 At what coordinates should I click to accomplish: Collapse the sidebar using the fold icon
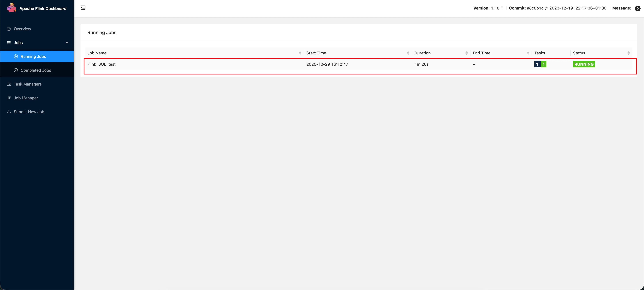pos(83,8)
